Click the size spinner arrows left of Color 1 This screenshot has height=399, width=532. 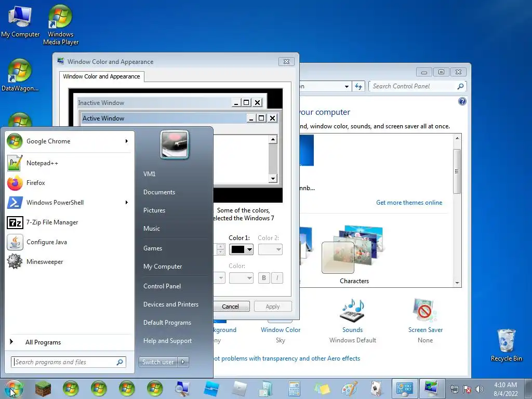[x=220, y=249]
